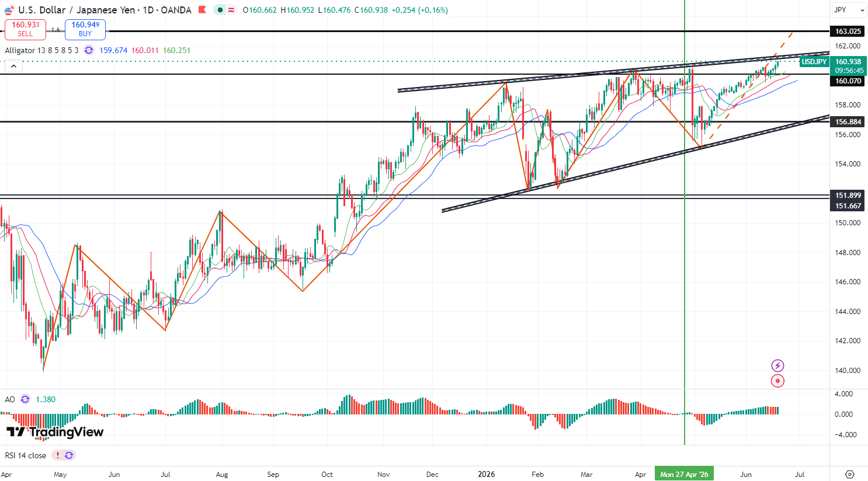Click the Alligator indicator refresh icon
Image resolution: width=868 pixels, height=481 pixels.
coord(89,50)
